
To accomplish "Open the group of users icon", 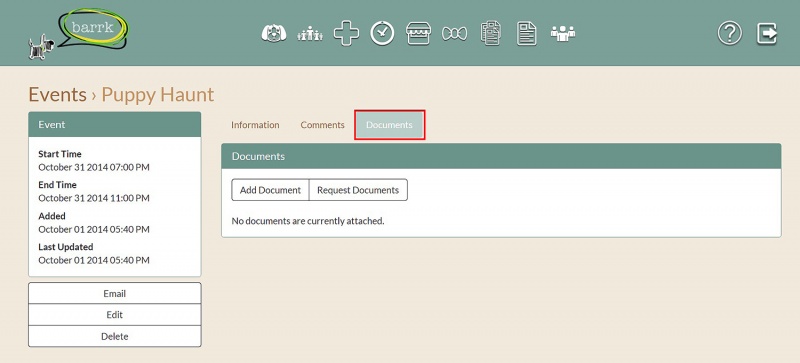I will pos(563,34).
